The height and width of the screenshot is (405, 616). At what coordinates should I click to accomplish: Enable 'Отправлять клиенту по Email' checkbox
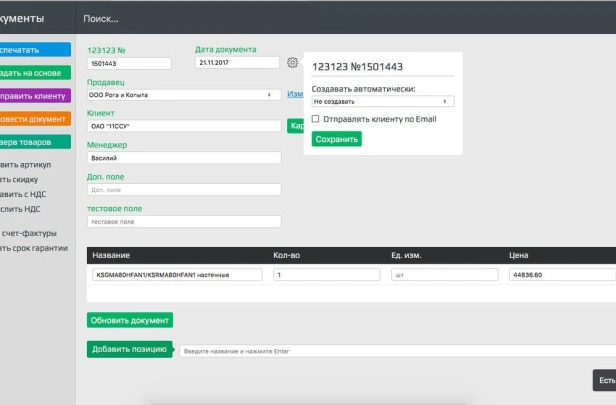point(316,119)
